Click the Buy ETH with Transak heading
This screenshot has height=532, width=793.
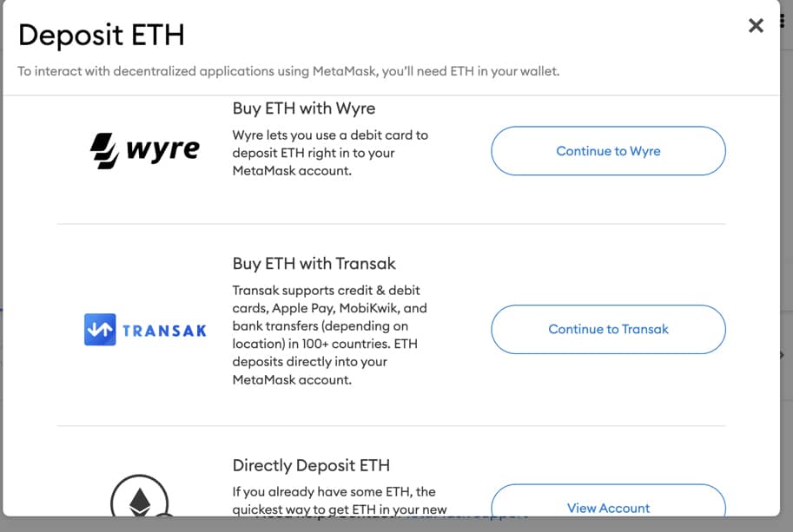(314, 263)
